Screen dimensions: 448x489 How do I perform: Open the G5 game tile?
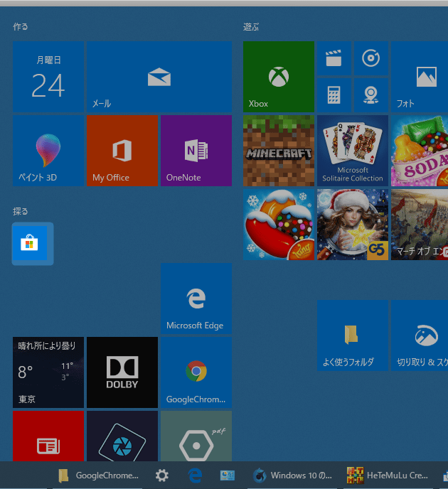353,225
